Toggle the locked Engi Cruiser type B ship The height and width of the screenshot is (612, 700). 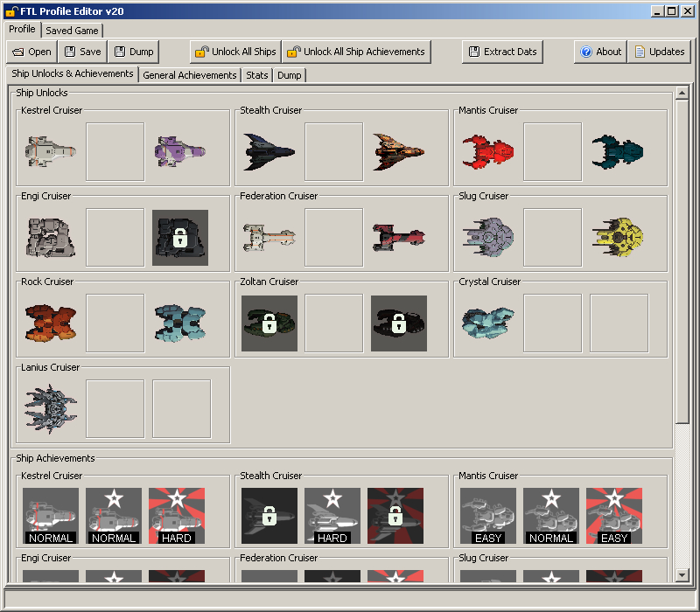click(x=180, y=238)
